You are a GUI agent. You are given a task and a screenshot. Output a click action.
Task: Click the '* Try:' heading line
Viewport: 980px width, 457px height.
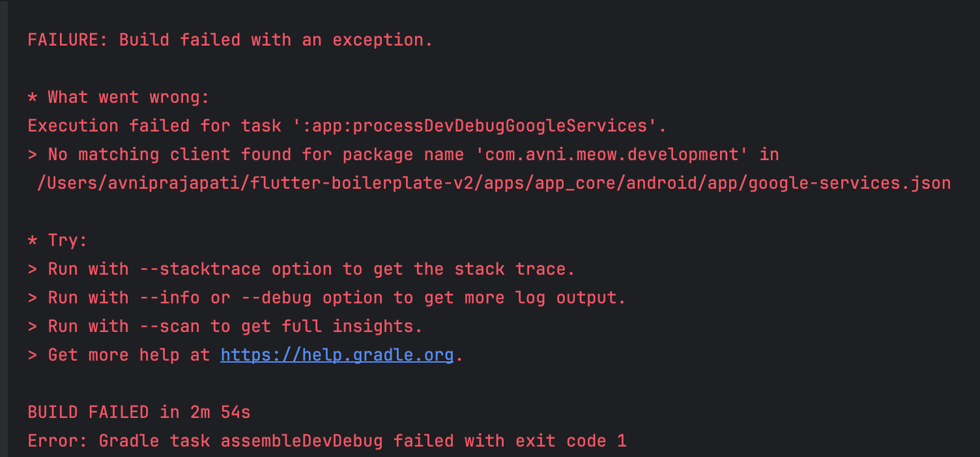click(57, 240)
